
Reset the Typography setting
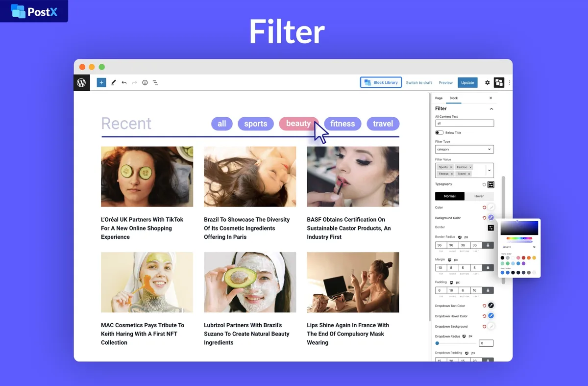coord(484,184)
